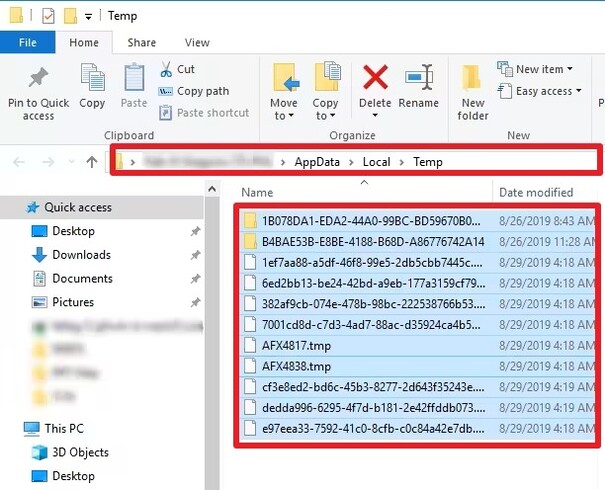Select file cf3e8ed2-bd6c-45b3-8277-2d643f35243e
Image resolution: width=605 pixels, height=490 pixels.
(417, 387)
